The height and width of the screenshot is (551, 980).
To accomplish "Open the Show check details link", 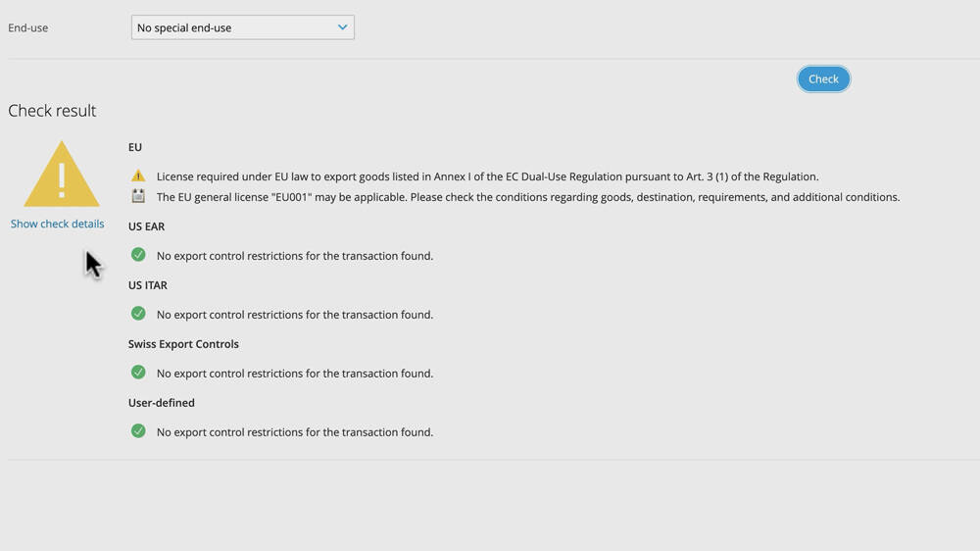I will 58,224.
